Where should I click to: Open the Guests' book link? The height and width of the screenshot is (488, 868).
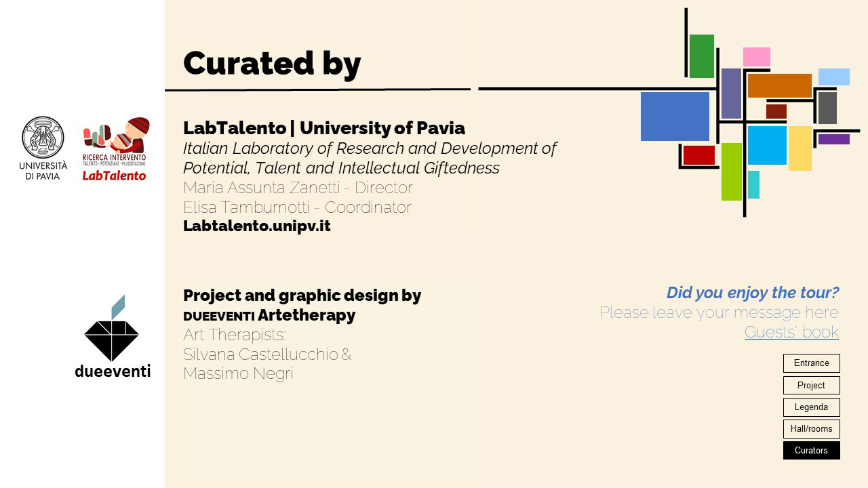[791, 332]
